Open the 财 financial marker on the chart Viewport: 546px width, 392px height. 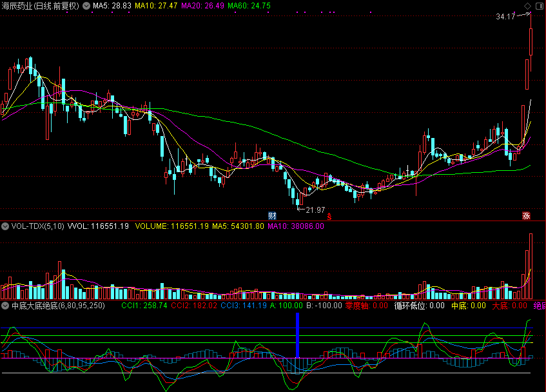coord(272,215)
